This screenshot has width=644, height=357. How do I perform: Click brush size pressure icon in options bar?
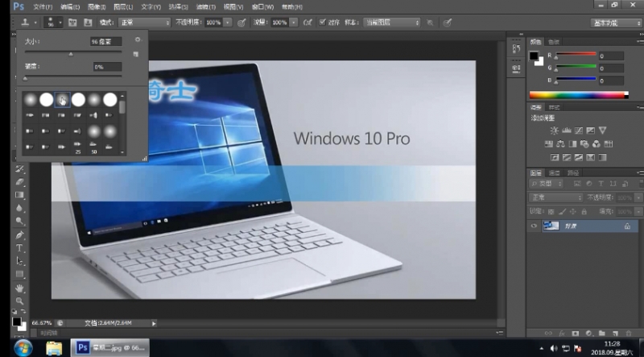(448, 23)
